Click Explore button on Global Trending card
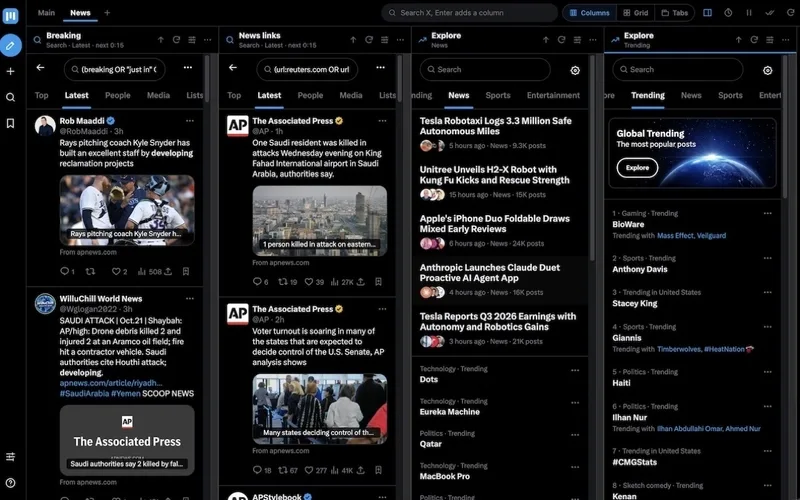 pos(637,168)
